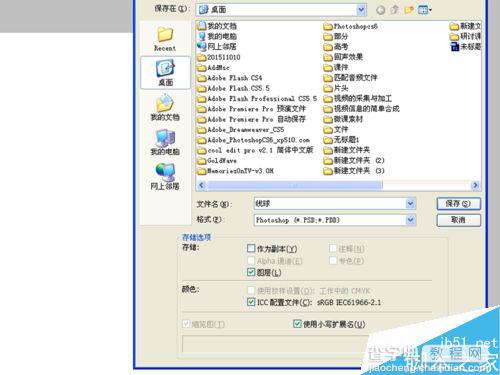Expand the 文件名 dropdown arrow
Image resolution: width=500 pixels, height=375 pixels.
coord(410,203)
